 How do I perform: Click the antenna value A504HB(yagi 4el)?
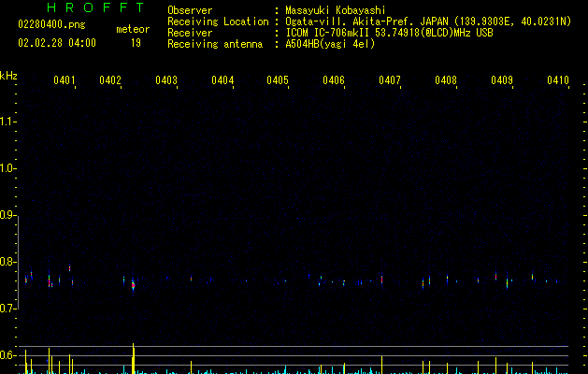(x=330, y=44)
